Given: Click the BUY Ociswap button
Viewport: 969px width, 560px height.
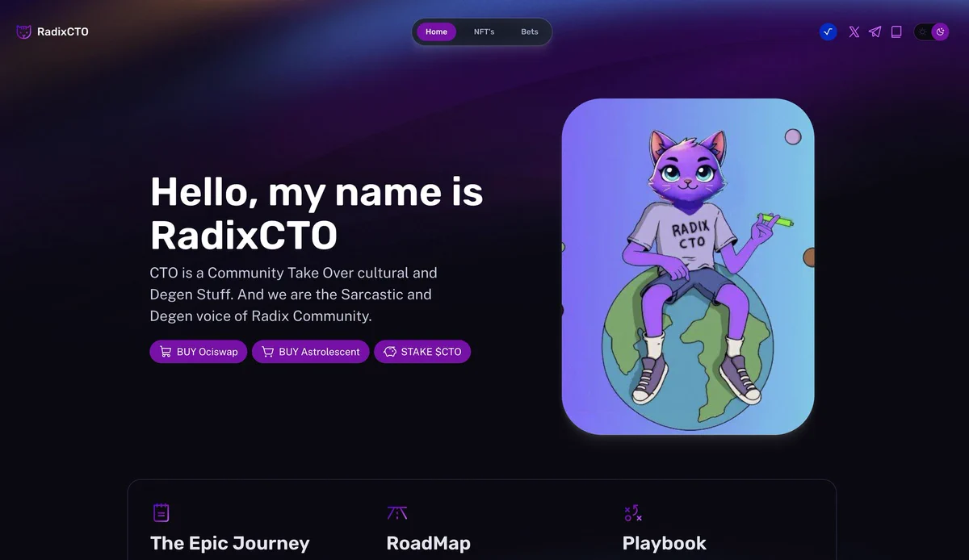Looking at the screenshot, I should pyautogui.click(x=198, y=352).
